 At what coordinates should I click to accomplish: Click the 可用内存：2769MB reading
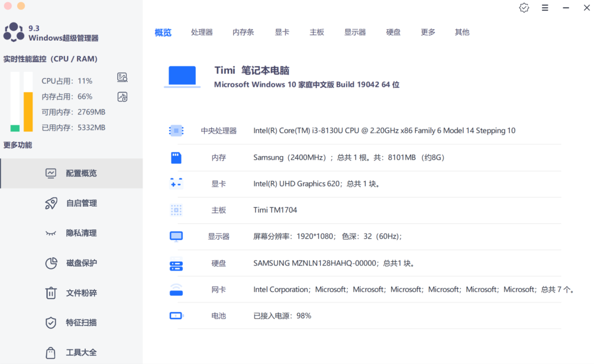point(74,112)
